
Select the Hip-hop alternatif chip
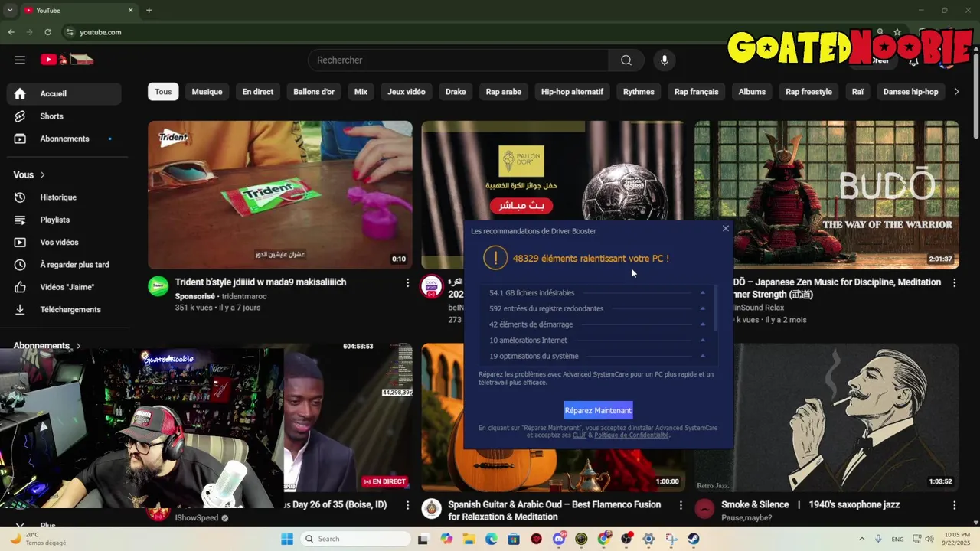[572, 92]
